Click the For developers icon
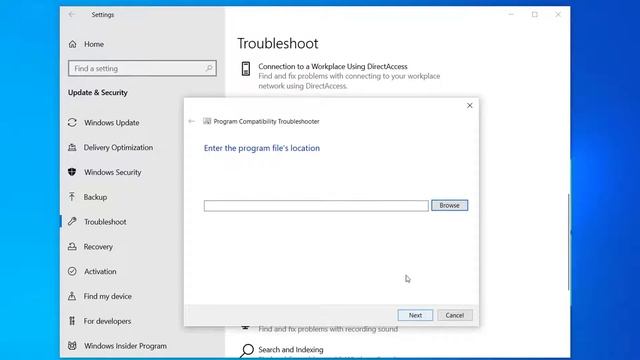 (x=72, y=321)
